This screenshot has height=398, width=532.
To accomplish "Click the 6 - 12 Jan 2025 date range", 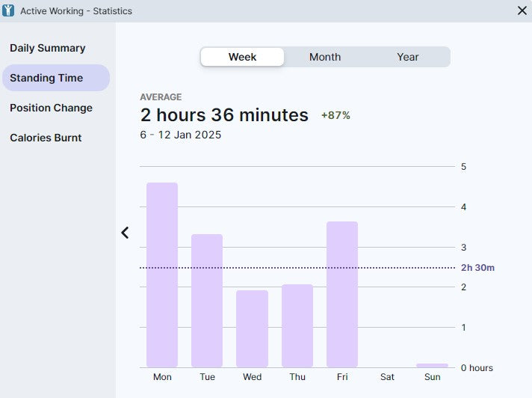I will click(x=180, y=135).
